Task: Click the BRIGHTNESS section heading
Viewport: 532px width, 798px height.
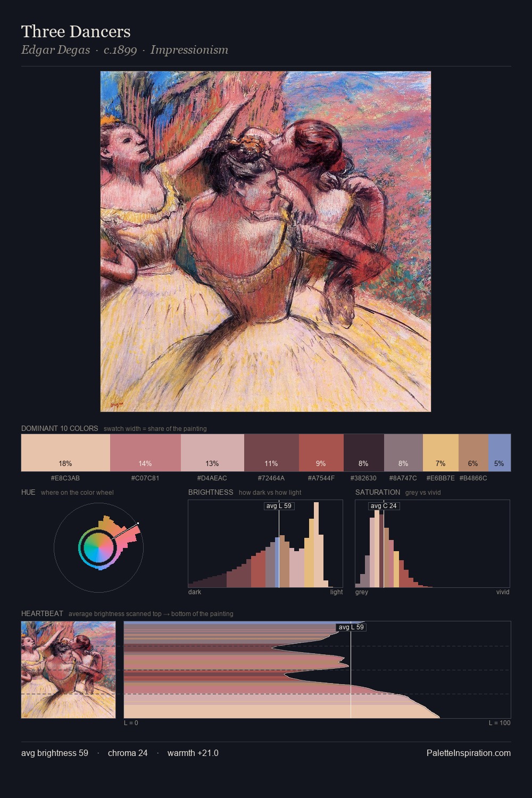Action: (211, 492)
